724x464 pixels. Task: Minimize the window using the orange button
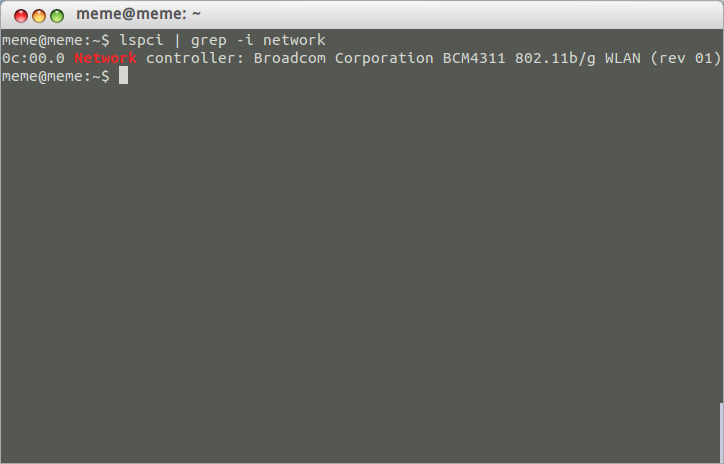pyautogui.click(x=39, y=16)
